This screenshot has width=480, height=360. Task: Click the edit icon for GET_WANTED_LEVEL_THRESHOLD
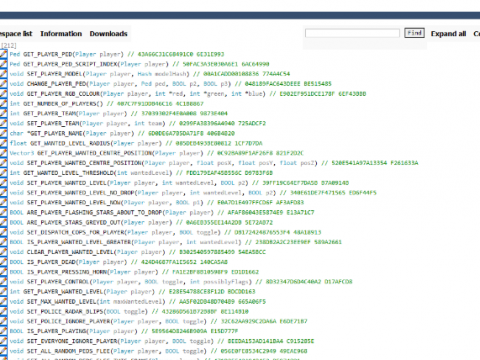tap(3, 173)
